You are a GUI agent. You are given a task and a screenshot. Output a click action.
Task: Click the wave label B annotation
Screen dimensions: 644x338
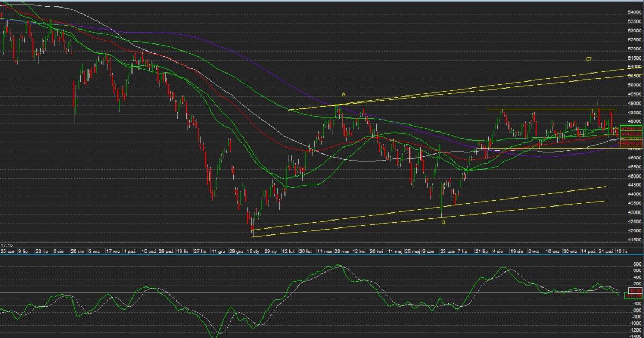443,222
